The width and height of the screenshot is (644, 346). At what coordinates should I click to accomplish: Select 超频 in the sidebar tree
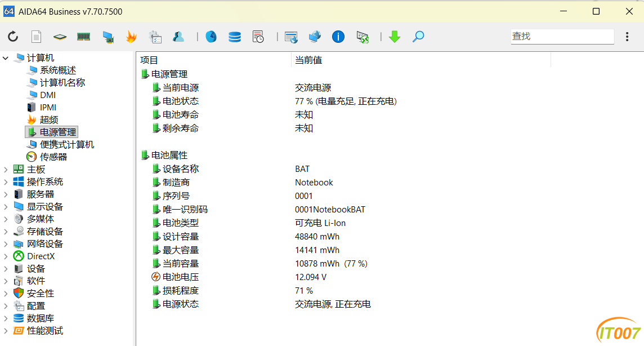click(x=49, y=119)
